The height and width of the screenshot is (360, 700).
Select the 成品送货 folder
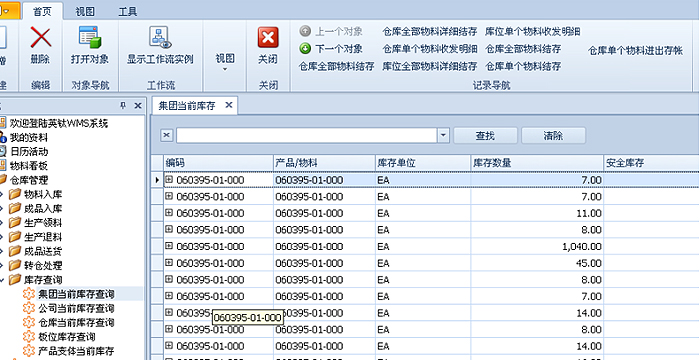tap(43, 251)
